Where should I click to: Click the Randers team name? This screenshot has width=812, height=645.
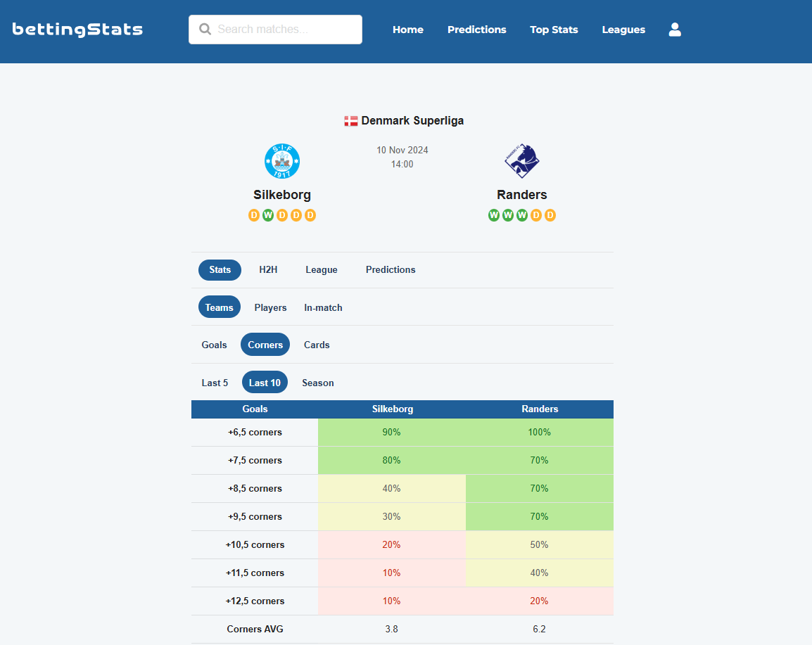click(x=522, y=195)
